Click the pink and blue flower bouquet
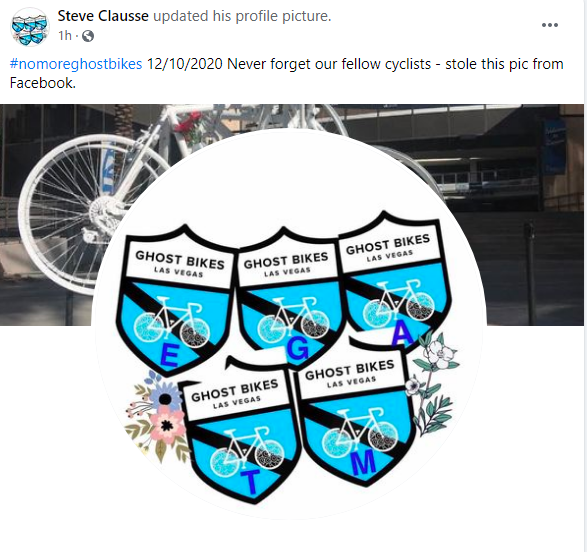 point(157,415)
